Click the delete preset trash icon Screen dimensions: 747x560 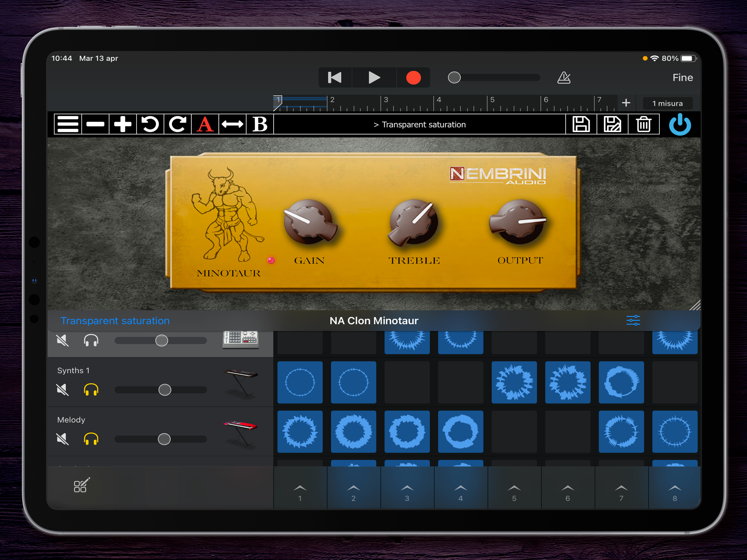(x=644, y=124)
